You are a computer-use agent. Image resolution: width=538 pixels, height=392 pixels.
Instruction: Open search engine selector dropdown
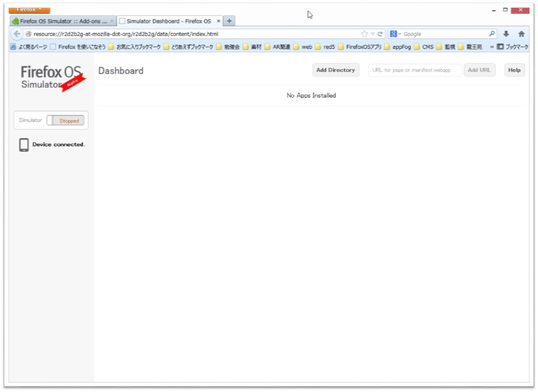point(395,34)
